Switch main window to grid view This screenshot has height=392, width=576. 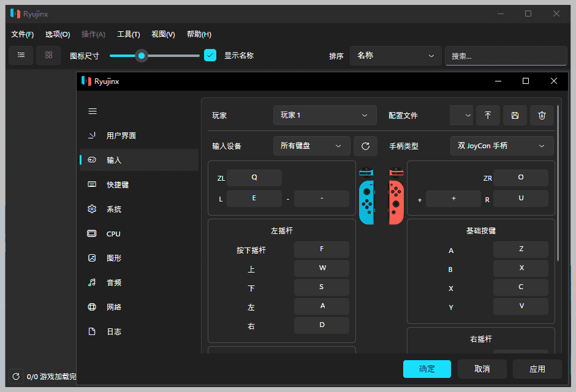click(x=48, y=55)
